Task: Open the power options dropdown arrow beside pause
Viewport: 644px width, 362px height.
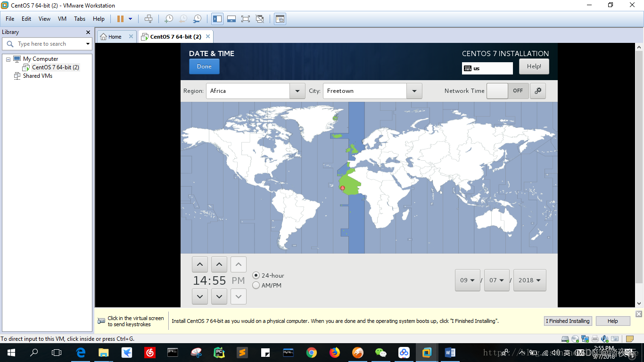Action: pos(131,19)
